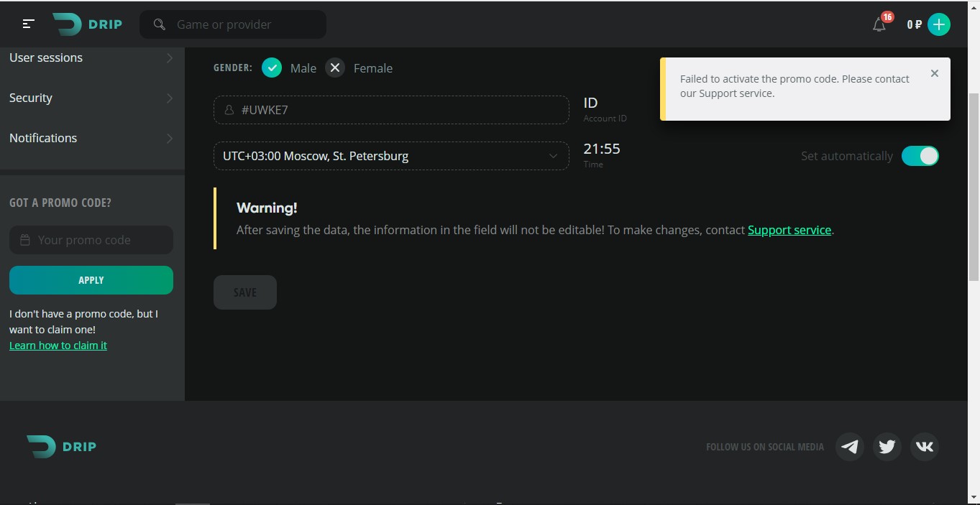Open the VK social link
The height and width of the screenshot is (505, 980).
[x=924, y=447]
